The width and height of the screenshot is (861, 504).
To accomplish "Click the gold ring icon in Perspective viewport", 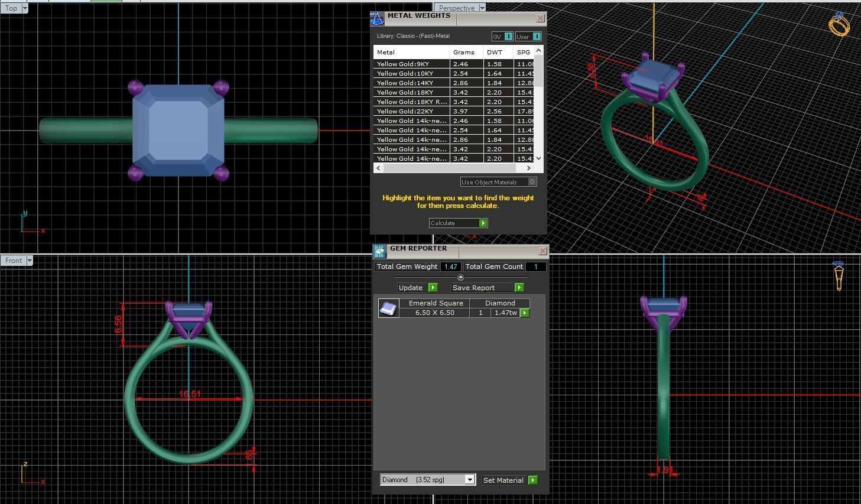I will click(x=839, y=24).
